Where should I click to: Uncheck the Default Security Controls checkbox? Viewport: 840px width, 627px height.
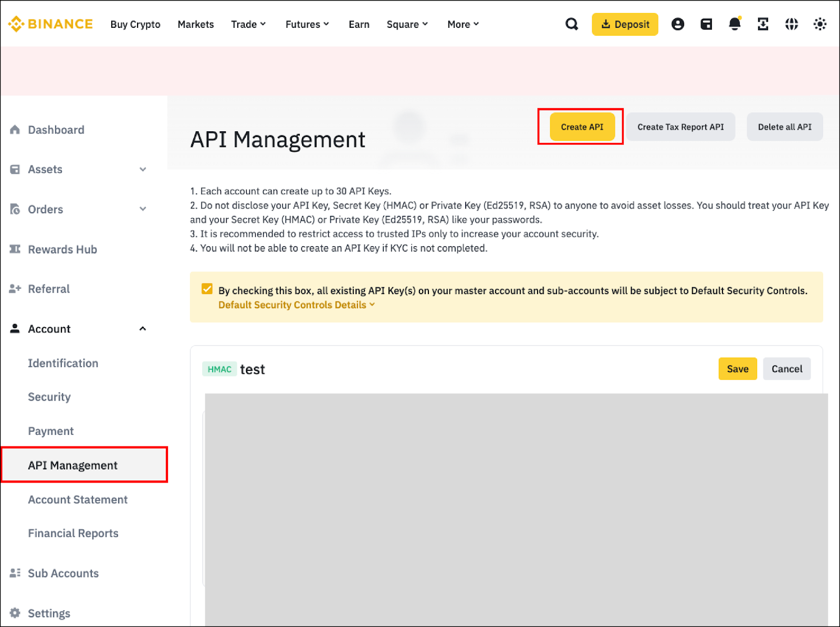(207, 289)
